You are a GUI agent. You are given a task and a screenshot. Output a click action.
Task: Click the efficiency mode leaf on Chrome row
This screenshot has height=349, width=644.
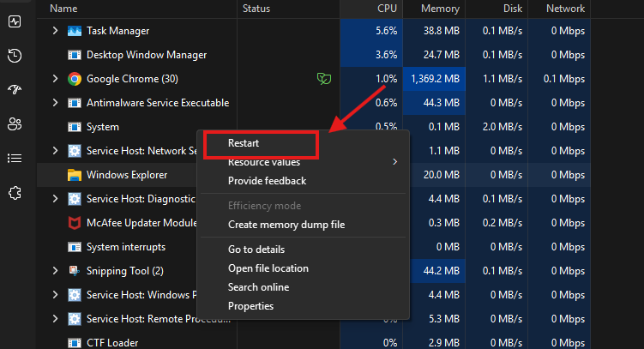pos(323,79)
